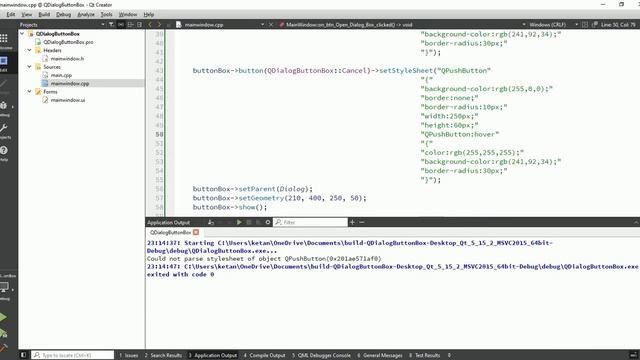640x360 pixels.
Task: Open the Build menu
Action: coord(44,14)
